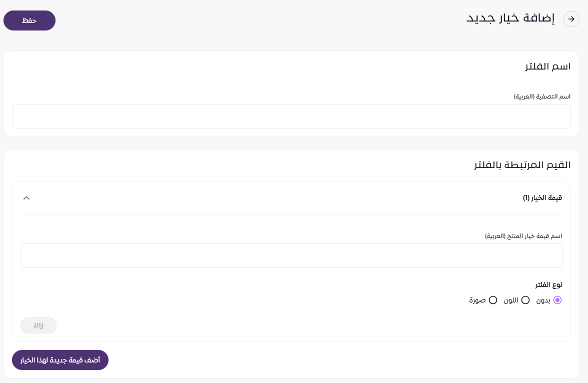
Task: Click the صورة option label text
Action: click(x=477, y=300)
